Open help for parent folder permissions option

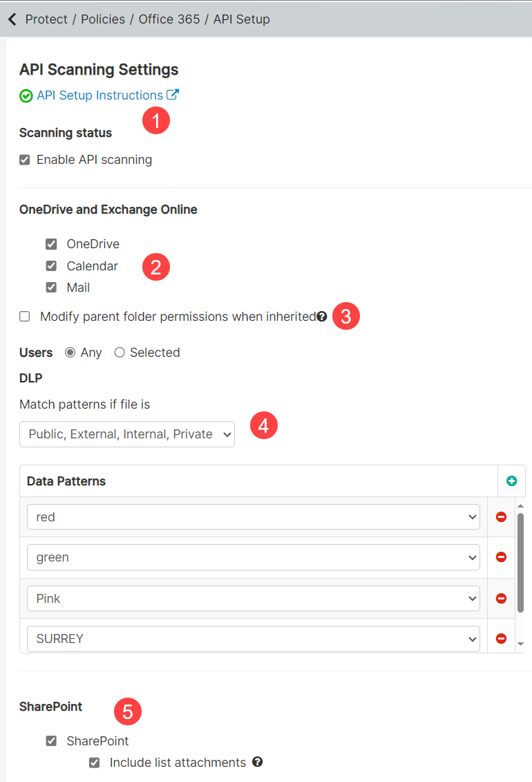tap(322, 316)
